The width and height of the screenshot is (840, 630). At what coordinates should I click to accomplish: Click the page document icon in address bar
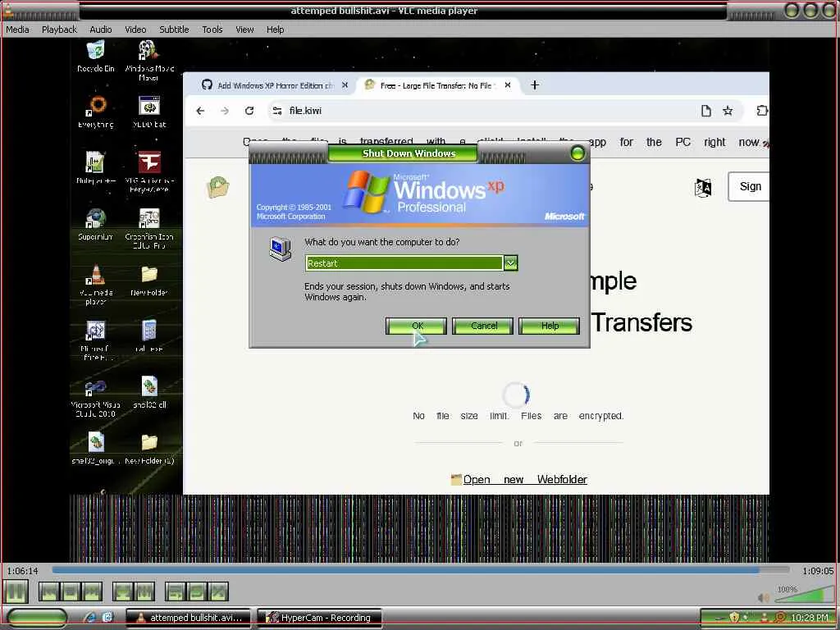[x=706, y=111]
